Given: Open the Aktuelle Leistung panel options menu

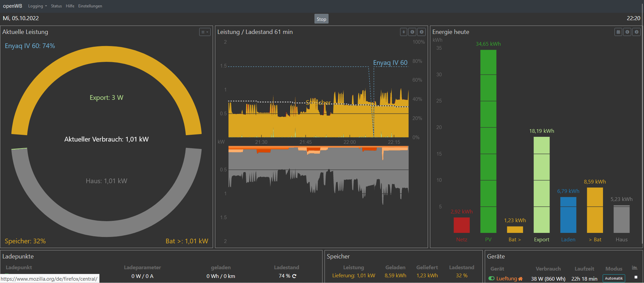Looking at the screenshot, I should tap(205, 32).
